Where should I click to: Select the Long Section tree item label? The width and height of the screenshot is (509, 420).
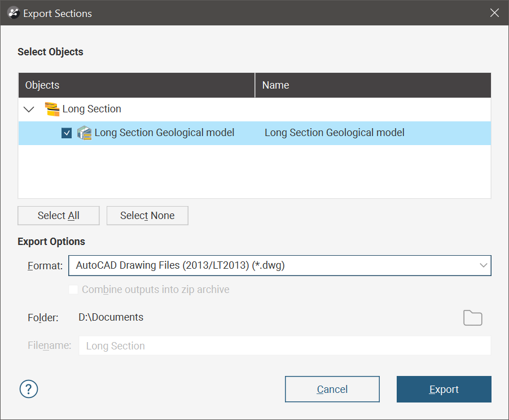(x=92, y=109)
